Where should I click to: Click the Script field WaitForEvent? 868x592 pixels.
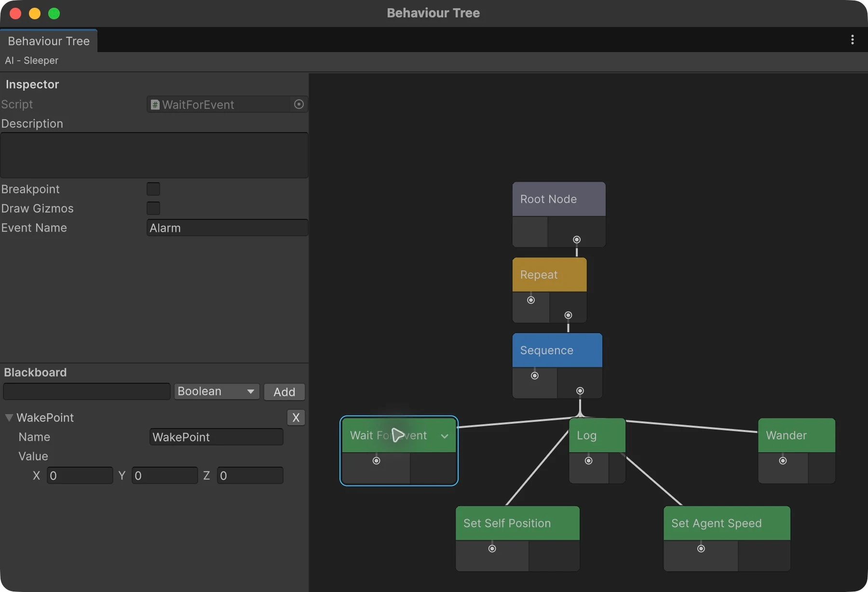[227, 104]
